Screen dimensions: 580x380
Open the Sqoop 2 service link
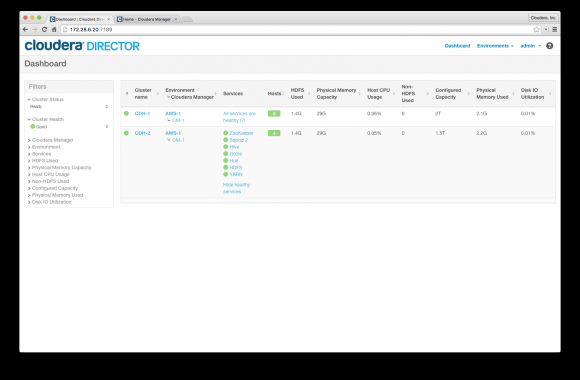click(239, 140)
